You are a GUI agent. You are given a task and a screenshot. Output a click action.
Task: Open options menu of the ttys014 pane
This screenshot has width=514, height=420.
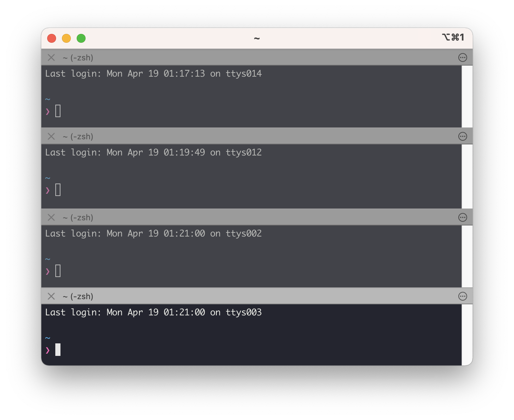coord(462,57)
